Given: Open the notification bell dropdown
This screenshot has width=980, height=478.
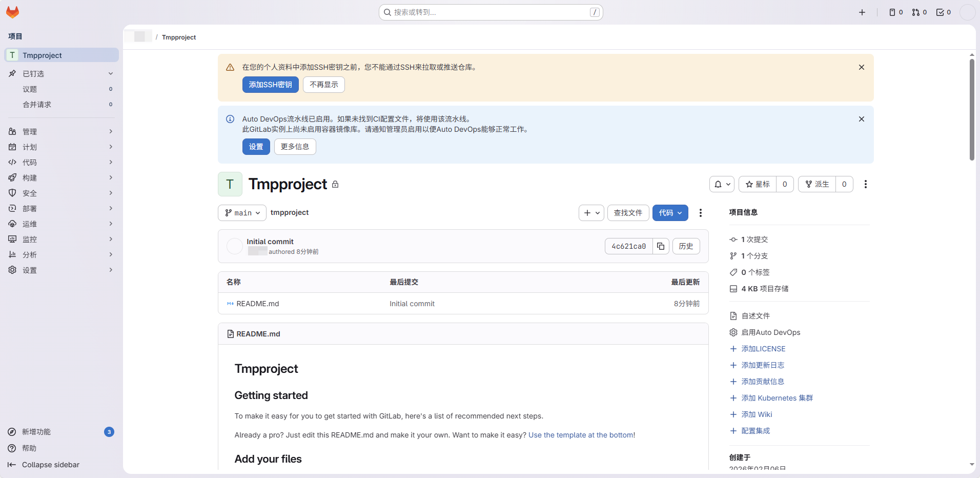Looking at the screenshot, I should pos(722,184).
